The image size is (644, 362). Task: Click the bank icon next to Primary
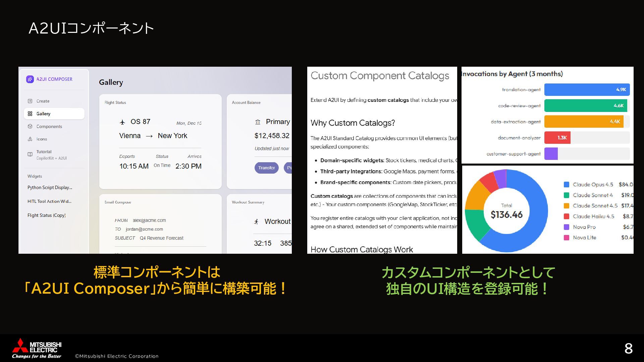pyautogui.click(x=258, y=122)
